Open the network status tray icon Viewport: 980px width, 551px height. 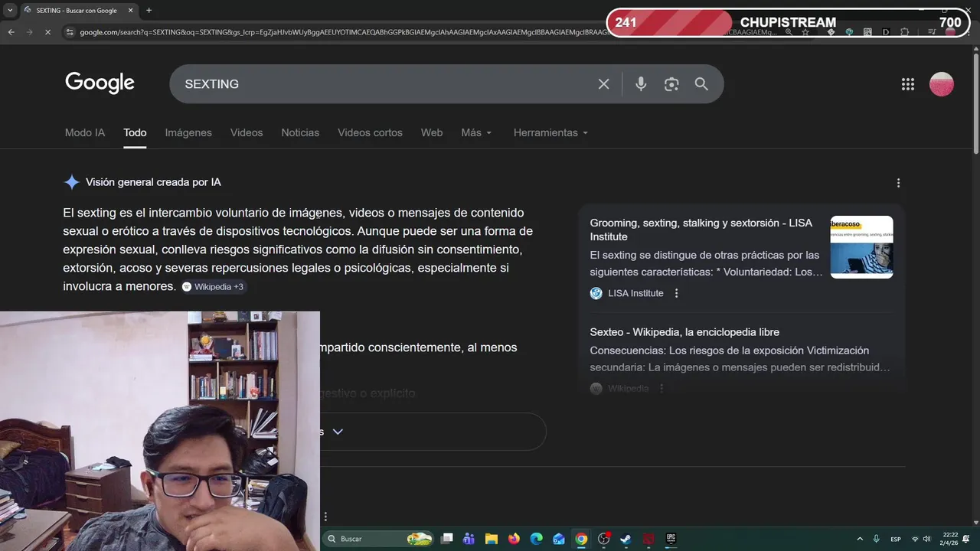(915, 539)
